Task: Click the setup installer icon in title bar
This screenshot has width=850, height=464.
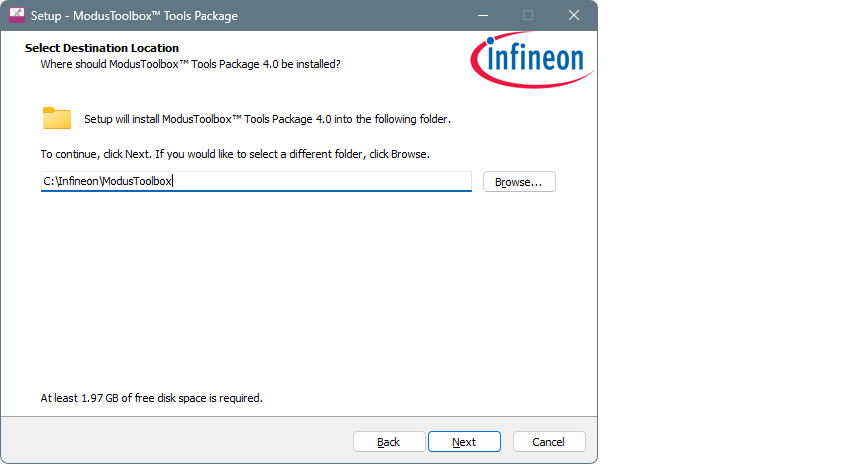Action: pyautogui.click(x=17, y=15)
